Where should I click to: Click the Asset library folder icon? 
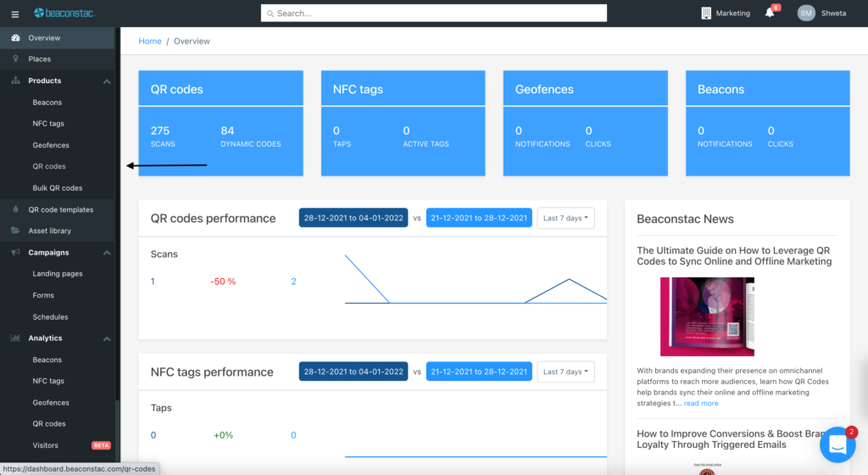click(16, 231)
